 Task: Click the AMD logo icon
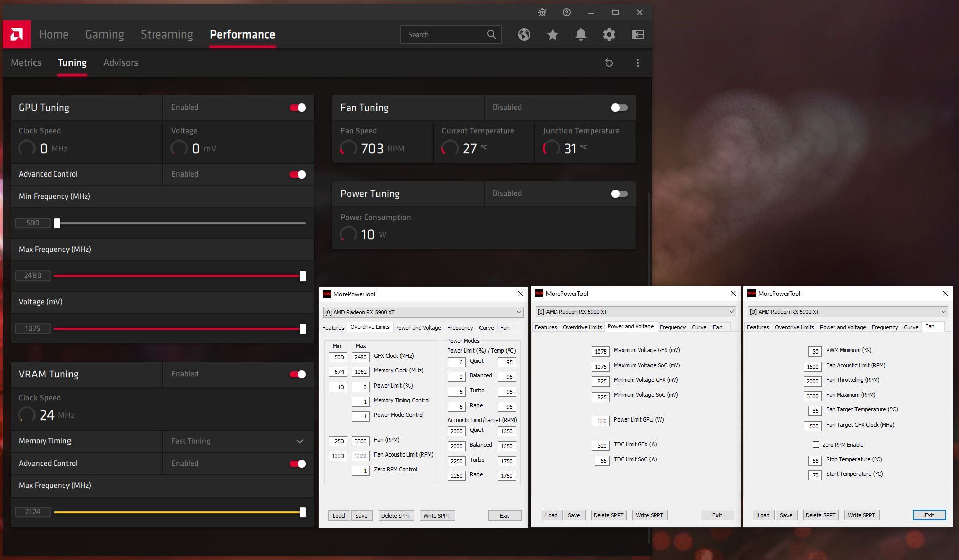pos(17,34)
